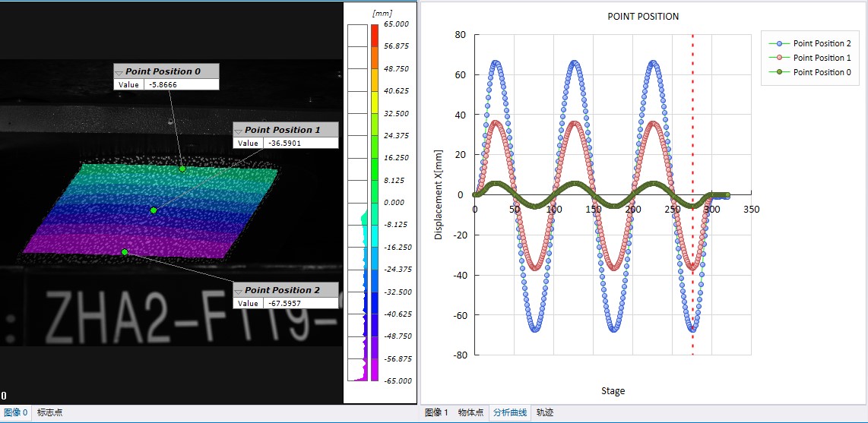This screenshot has width=868, height=423.
Task: Click the value field showing -36.5901
Action: click(299, 143)
